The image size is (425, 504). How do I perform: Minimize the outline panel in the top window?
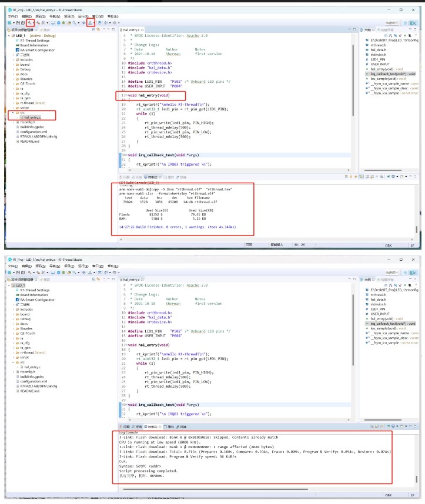pos(410,29)
